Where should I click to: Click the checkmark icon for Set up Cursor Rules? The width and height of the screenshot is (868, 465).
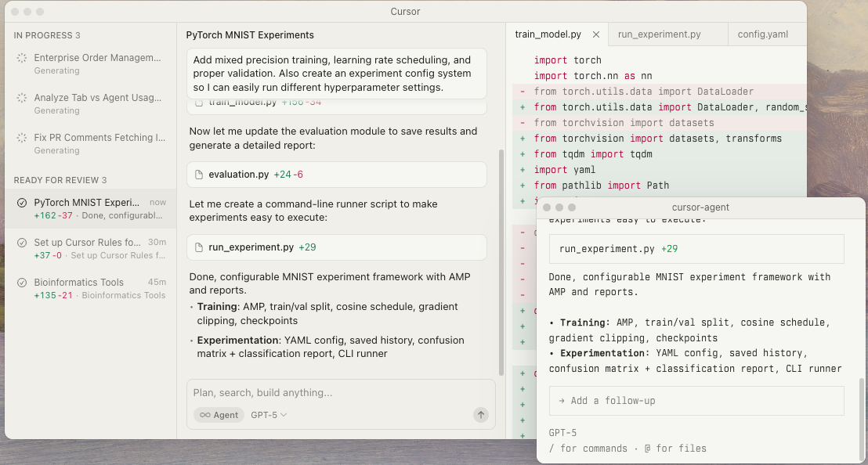[22, 243]
